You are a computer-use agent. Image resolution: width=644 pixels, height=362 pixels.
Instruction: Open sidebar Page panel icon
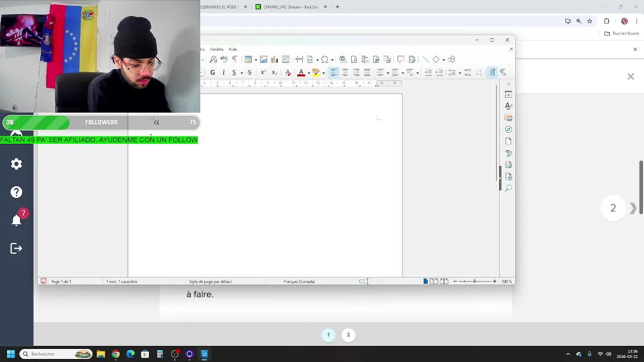click(x=509, y=141)
